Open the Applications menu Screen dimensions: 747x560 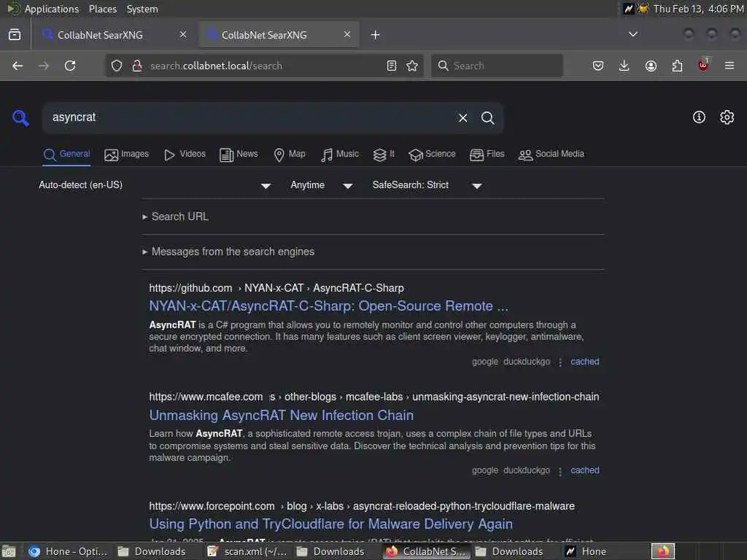point(52,9)
